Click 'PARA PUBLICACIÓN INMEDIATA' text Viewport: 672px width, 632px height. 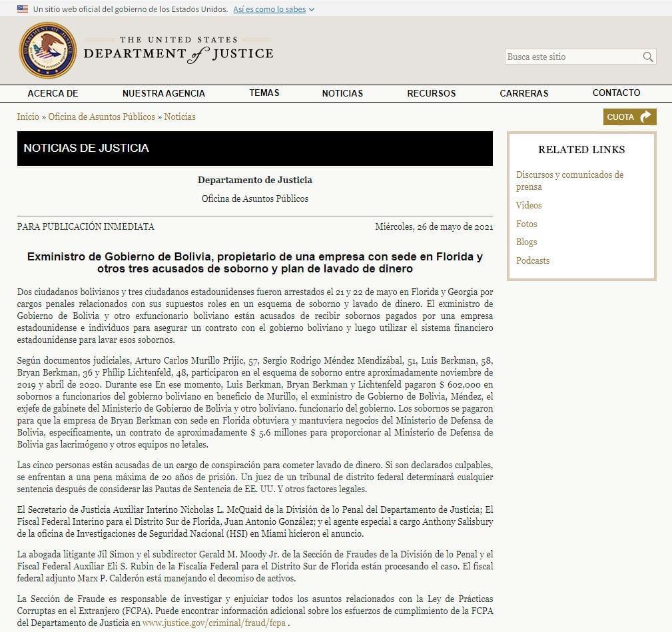click(86, 226)
